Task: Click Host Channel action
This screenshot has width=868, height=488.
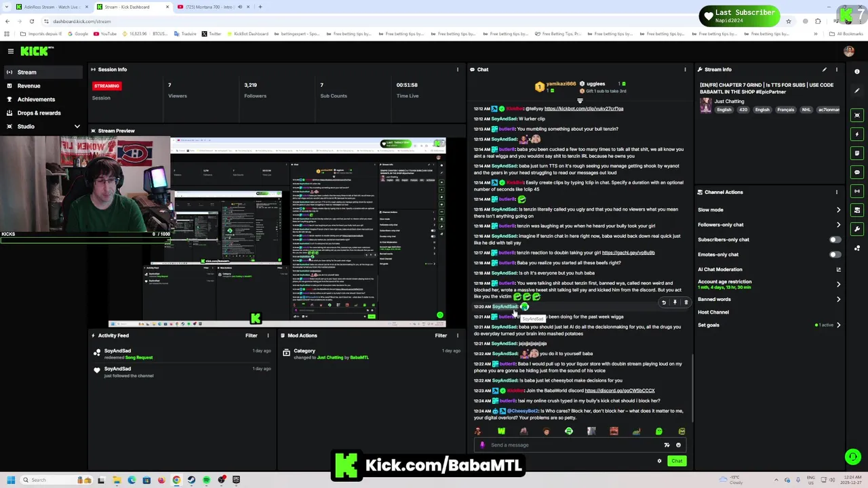Action: pos(713,312)
